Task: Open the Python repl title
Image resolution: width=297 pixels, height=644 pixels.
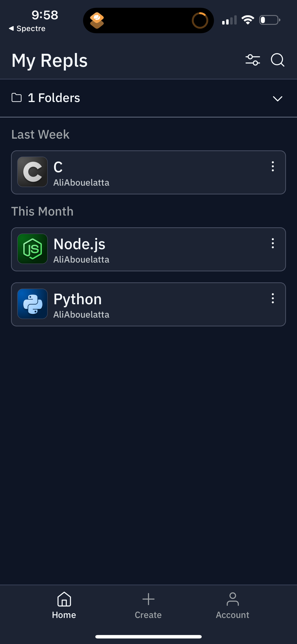Action: point(78,299)
